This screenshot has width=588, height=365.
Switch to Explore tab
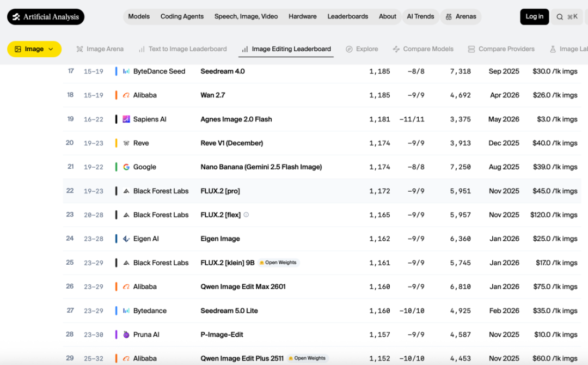click(x=362, y=49)
